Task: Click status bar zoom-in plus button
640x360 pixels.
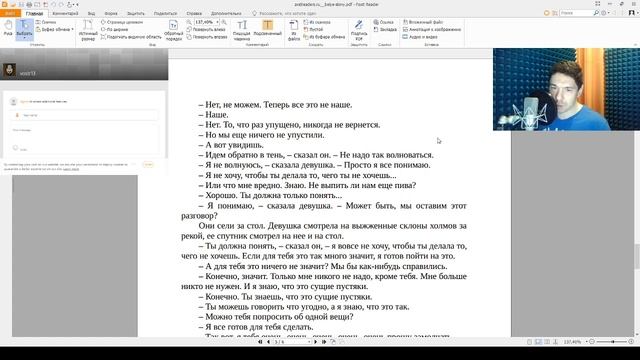Action: [x=631, y=342]
